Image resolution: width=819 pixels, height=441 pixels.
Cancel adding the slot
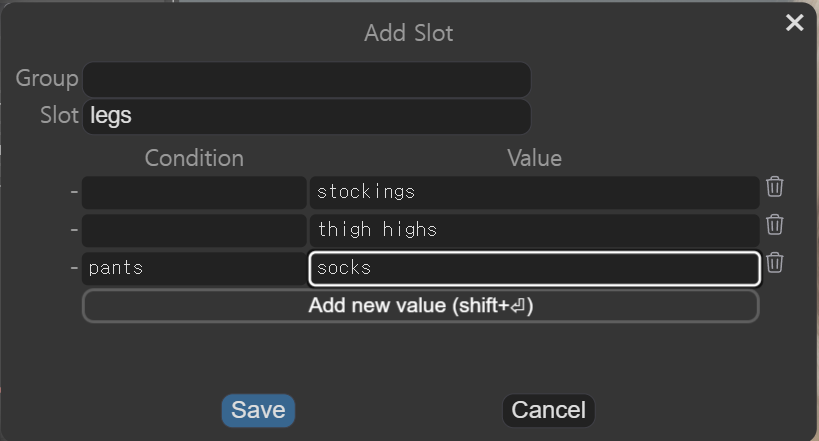(x=548, y=410)
